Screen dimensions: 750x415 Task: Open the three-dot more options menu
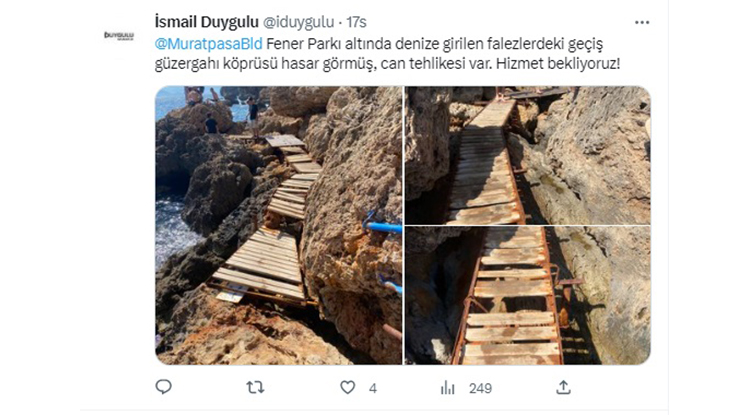(642, 22)
